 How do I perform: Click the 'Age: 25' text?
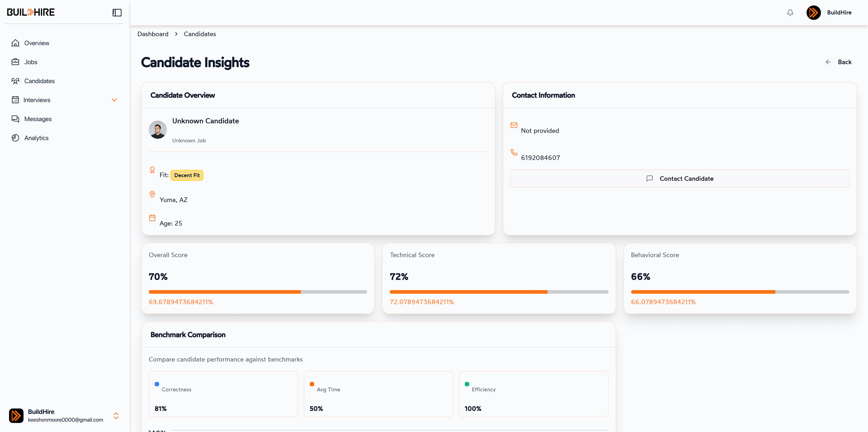click(x=171, y=223)
